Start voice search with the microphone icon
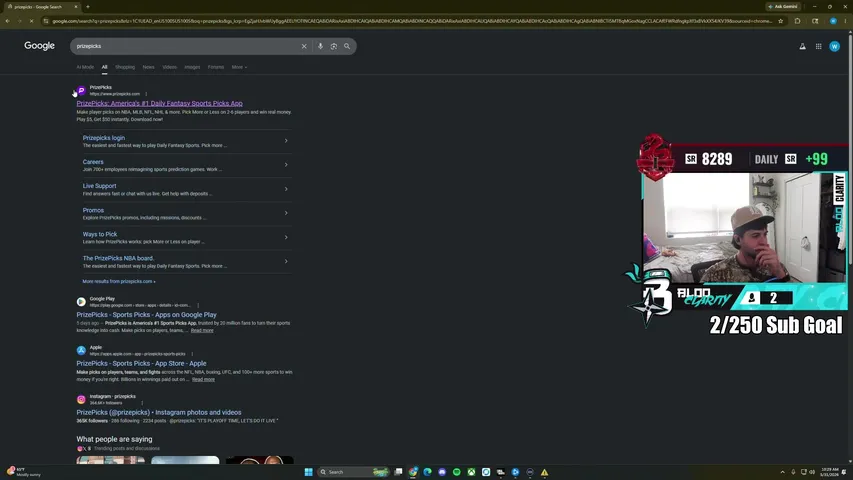 (x=320, y=46)
